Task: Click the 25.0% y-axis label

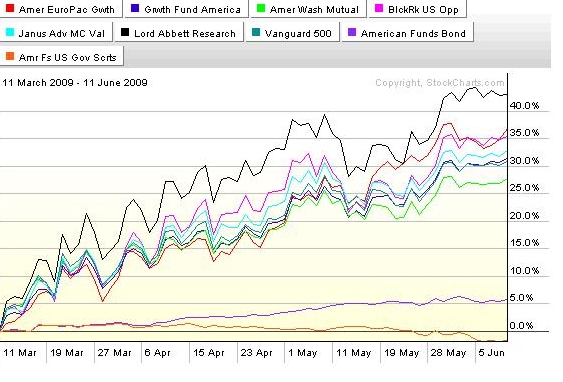Action: (x=525, y=187)
